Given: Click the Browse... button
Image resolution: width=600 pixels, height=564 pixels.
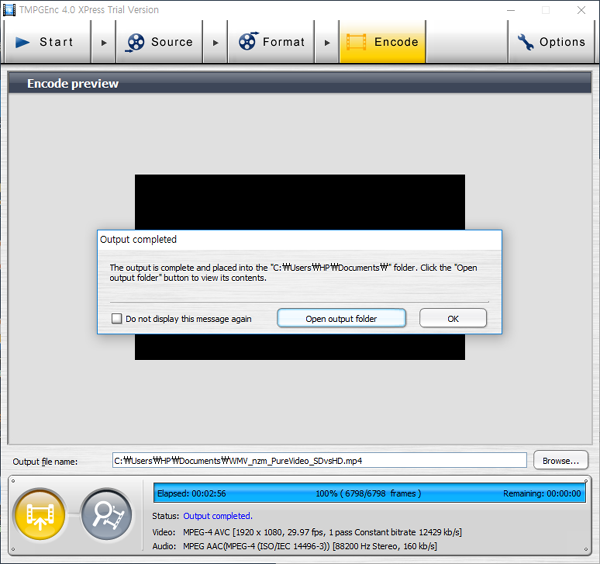Looking at the screenshot, I should [x=561, y=460].
